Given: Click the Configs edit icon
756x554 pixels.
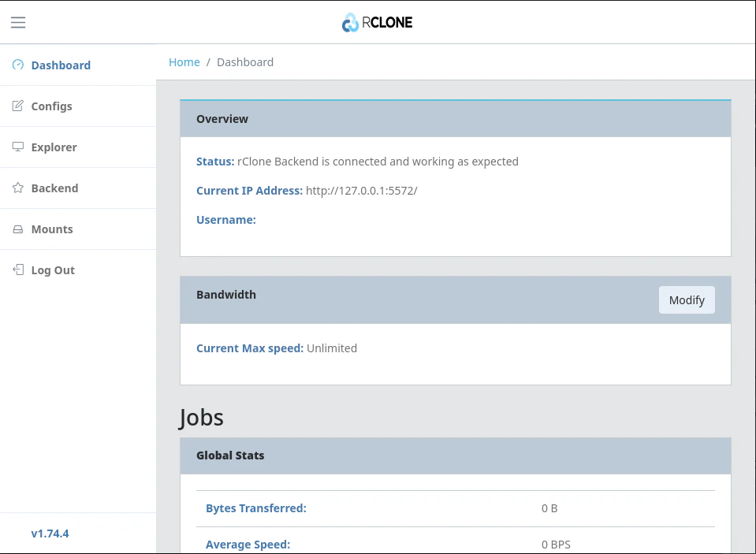Looking at the screenshot, I should coord(18,106).
